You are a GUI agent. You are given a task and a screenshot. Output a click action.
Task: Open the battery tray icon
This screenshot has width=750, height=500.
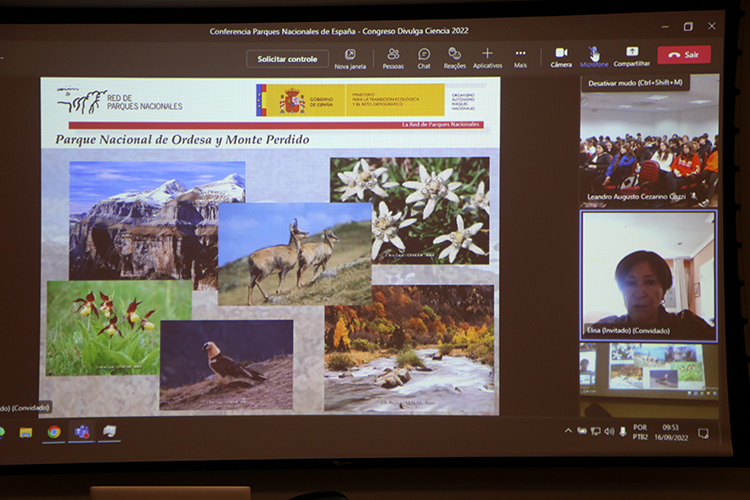click(582, 431)
